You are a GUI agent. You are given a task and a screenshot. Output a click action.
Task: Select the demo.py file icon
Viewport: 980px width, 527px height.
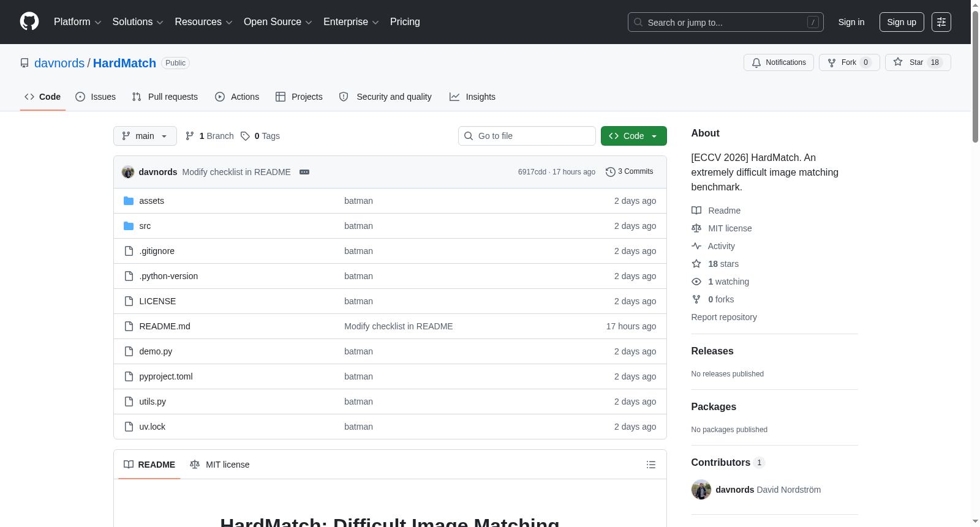(x=129, y=351)
